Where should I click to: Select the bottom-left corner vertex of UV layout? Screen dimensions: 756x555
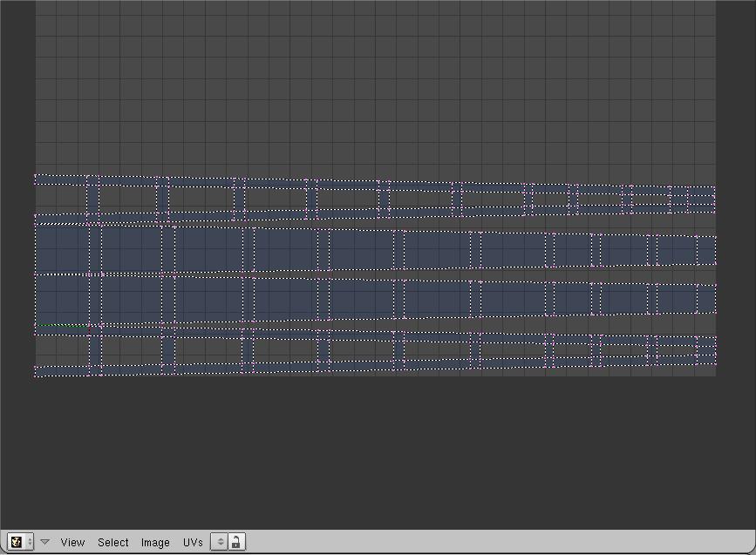coord(36,376)
